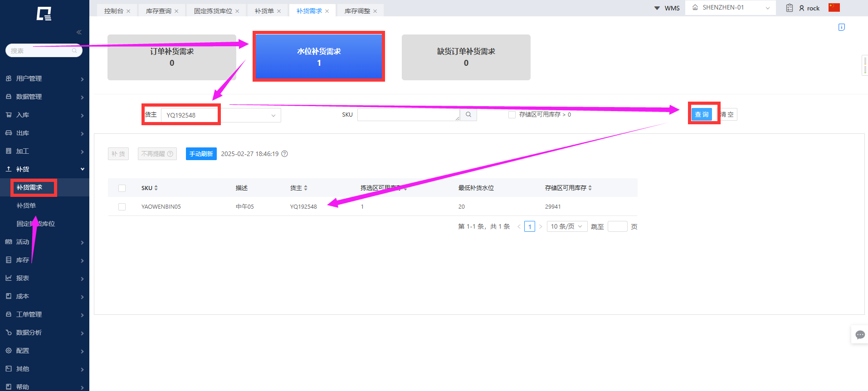868x391 pixels.
Task: Click the 其他 menu icon
Action: (9, 369)
